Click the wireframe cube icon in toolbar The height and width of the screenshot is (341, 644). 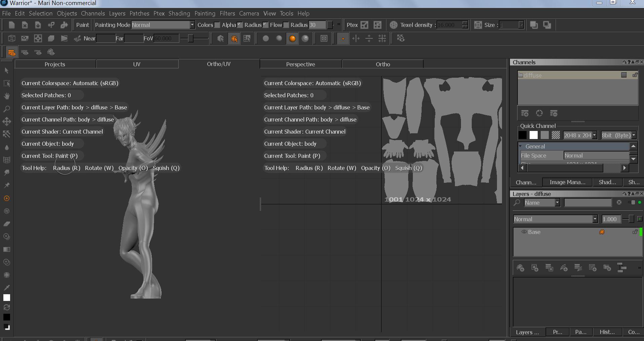click(x=12, y=38)
